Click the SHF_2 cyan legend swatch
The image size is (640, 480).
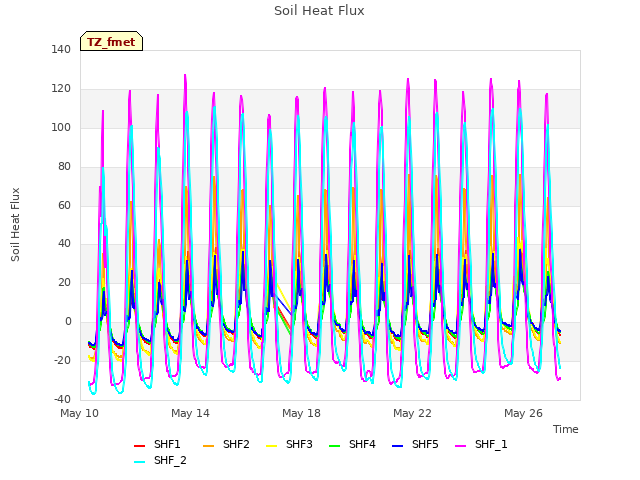pyautogui.click(x=139, y=462)
